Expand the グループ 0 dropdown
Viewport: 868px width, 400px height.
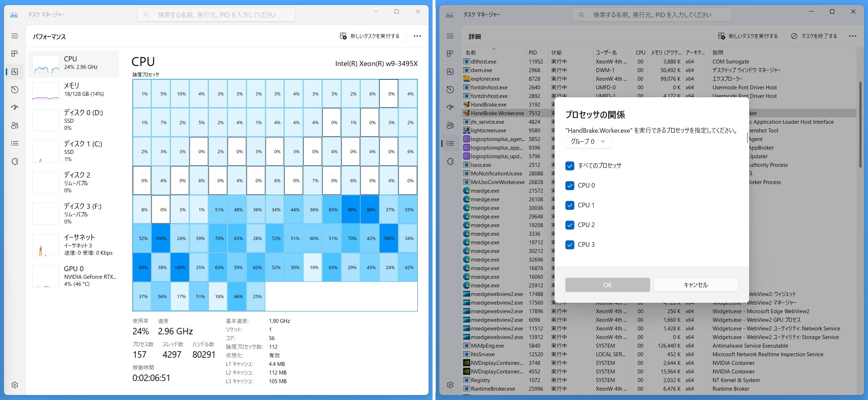(x=588, y=141)
